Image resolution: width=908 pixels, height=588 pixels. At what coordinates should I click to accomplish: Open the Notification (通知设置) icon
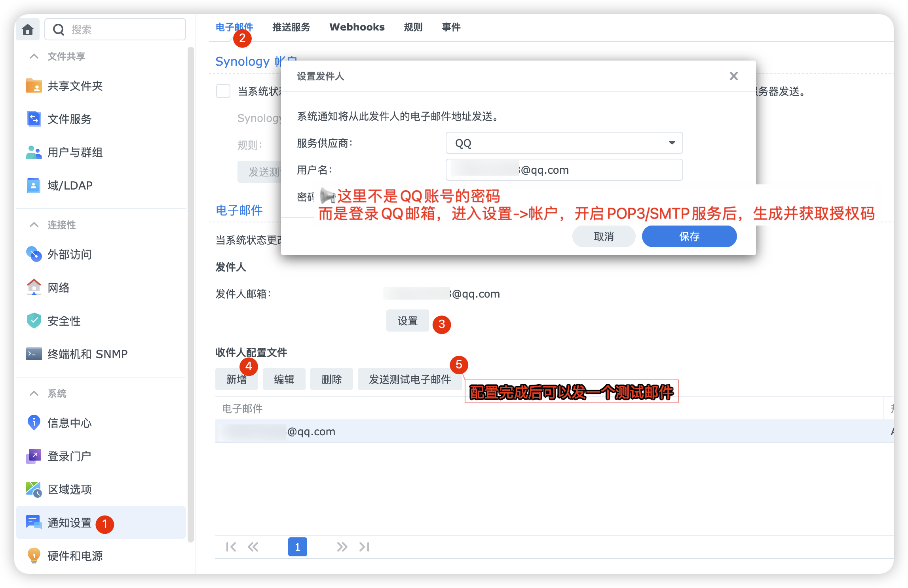(34, 522)
